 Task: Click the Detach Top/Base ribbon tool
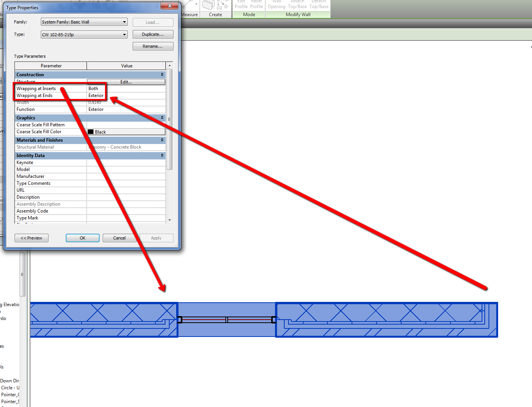319,4
